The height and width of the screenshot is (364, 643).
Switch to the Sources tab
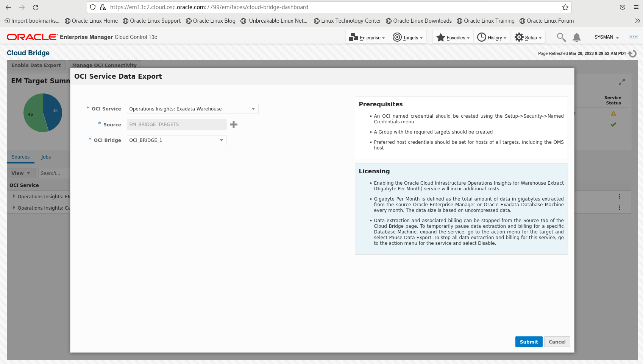coord(20,157)
